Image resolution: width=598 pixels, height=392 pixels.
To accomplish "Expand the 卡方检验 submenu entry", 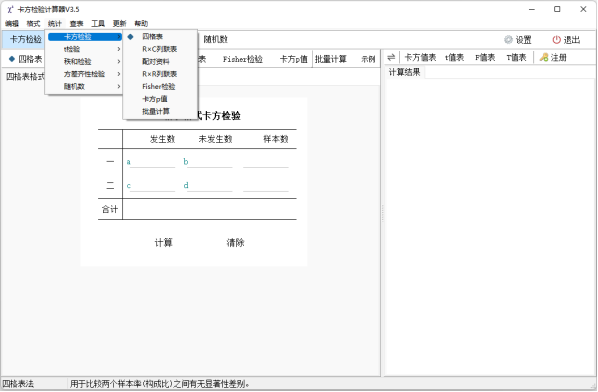I will pos(84,37).
